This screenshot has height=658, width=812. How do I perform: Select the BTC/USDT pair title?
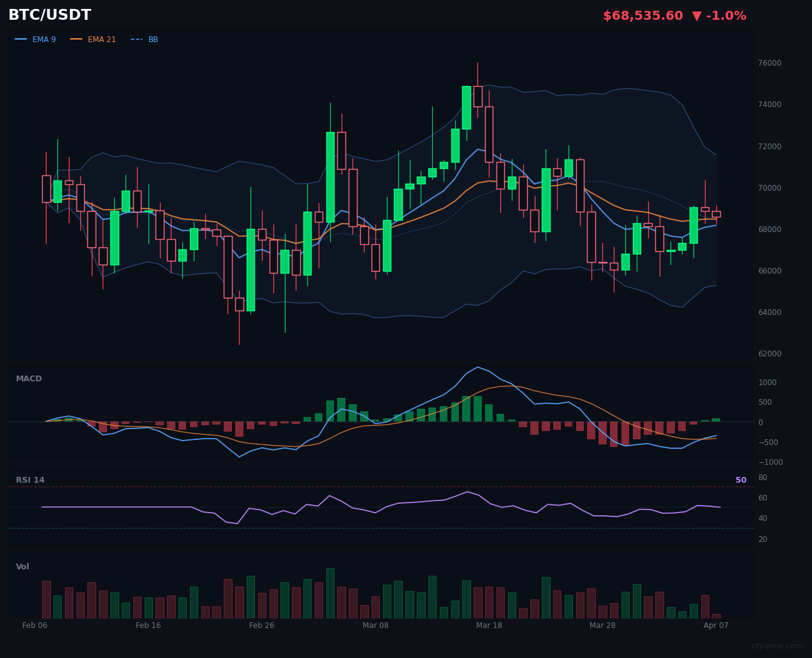pos(49,15)
